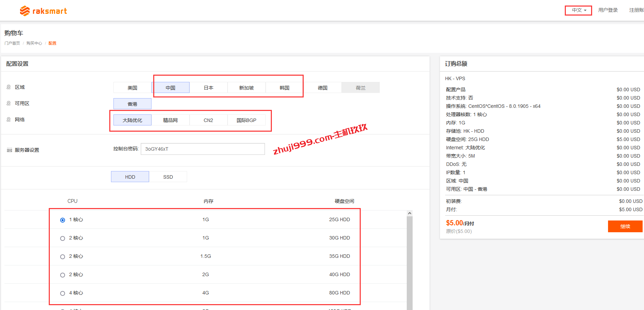
Task: Go to 购买中心 breadcrumb
Action: (34, 43)
